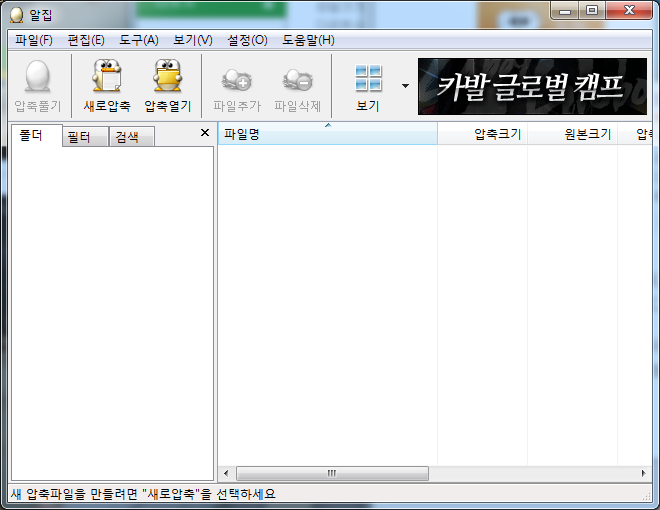Viewport: 660px width, 510px height.
Task: Close the folder side panel
Action: coord(205,133)
